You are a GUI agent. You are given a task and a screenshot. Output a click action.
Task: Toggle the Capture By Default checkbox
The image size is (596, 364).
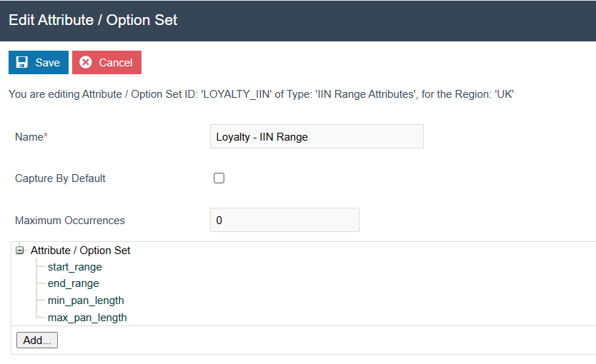(219, 178)
